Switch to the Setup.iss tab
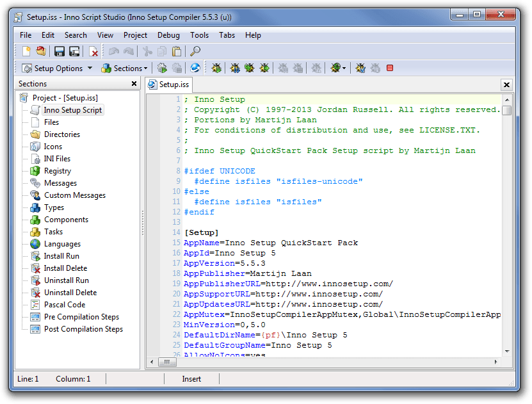 pos(168,85)
